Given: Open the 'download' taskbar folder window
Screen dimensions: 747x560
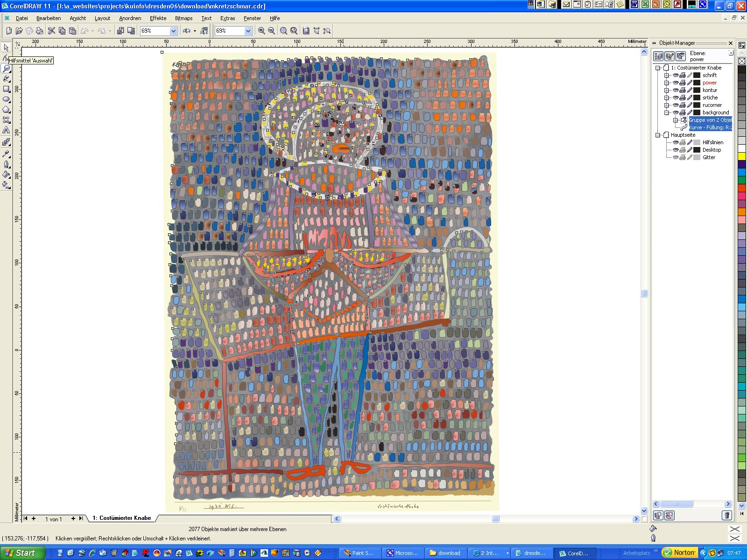Looking at the screenshot, I should [x=446, y=553].
